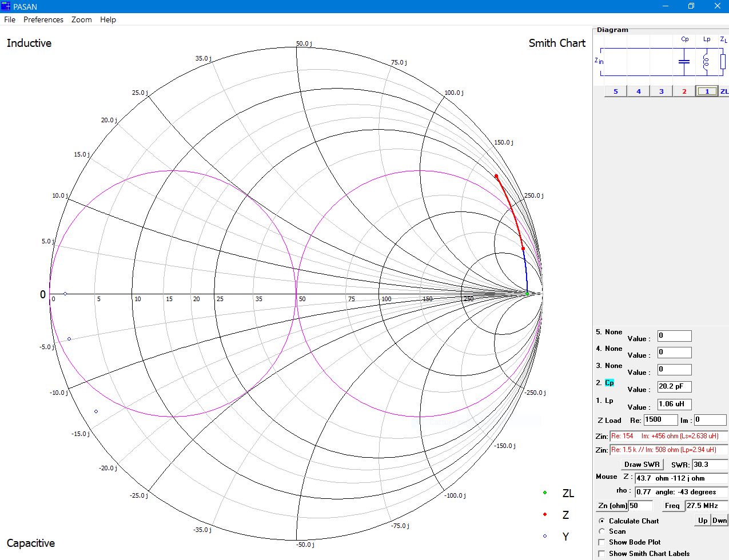
Task: Click the green ZL legend marker
Action: (x=545, y=493)
